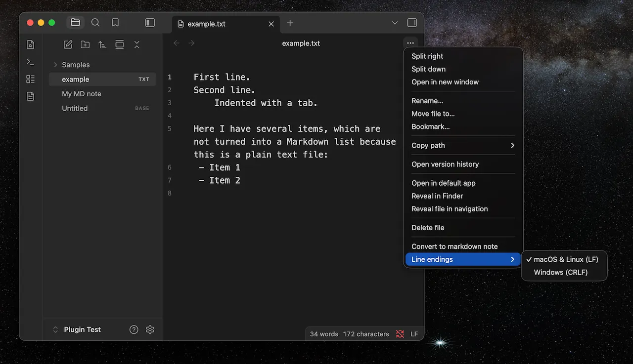Image resolution: width=633 pixels, height=364 pixels.
Task: Click the LF indicator in status bar
Action: pos(414,334)
